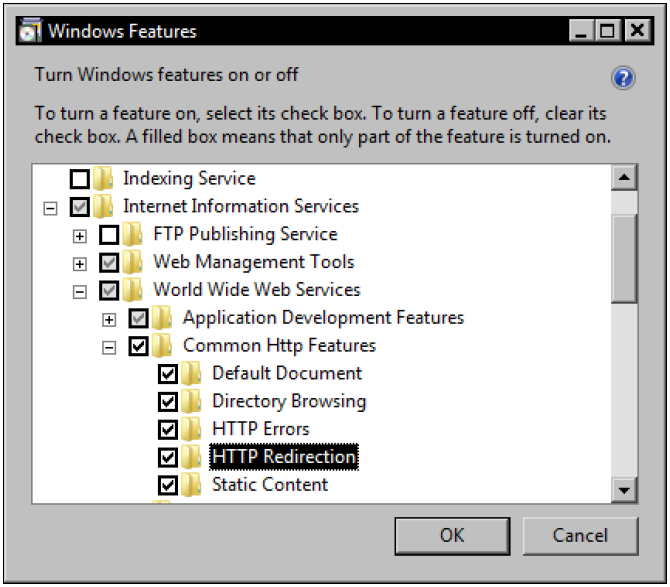This screenshot has height=587, width=670.
Task: Click the HTTP Redirection folder icon
Action: tap(191, 457)
